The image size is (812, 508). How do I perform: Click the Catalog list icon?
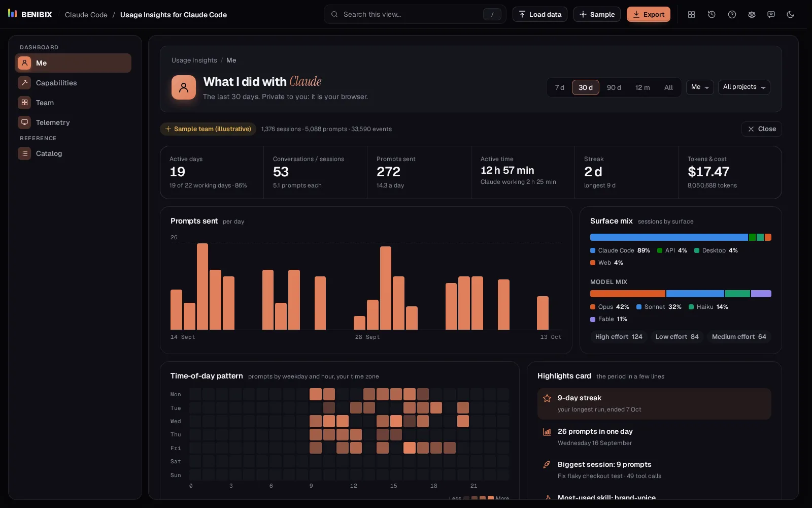[24, 153]
